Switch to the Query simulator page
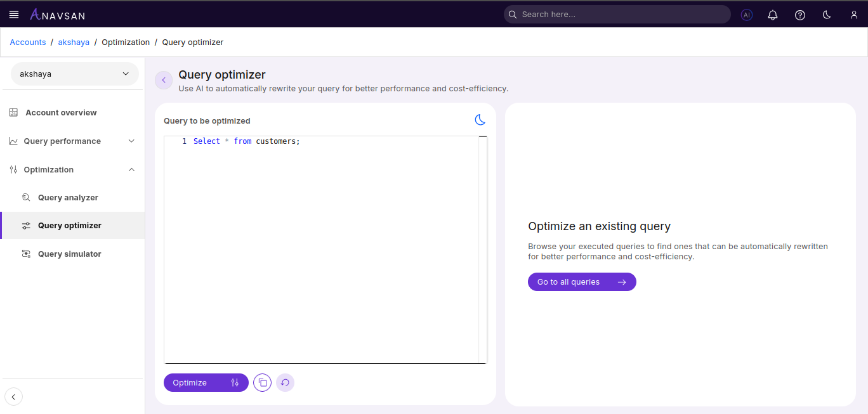The height and width of the screenshot is (414, 868). 69,254
